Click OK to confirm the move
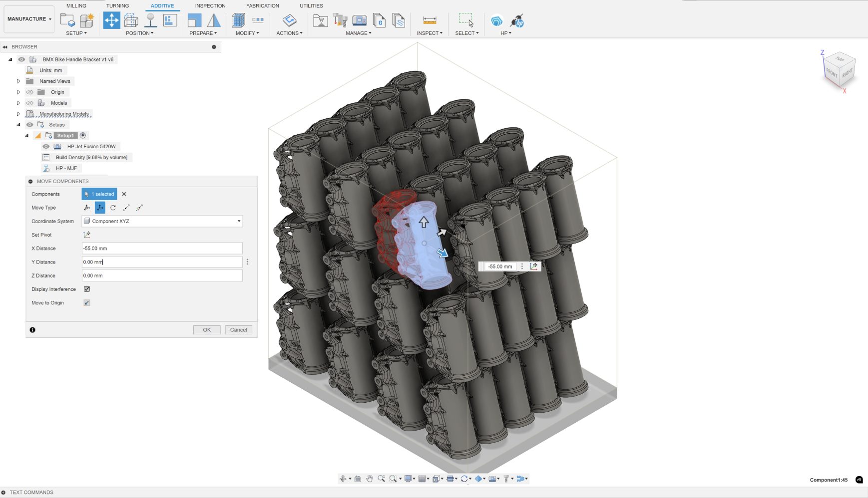This screenshot has height=498, width=868. (207, 330)
